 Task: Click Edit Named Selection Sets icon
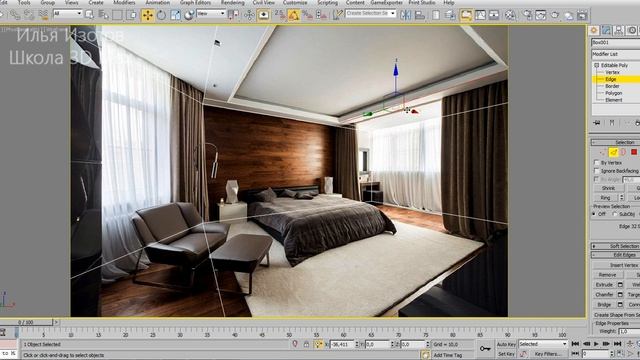point(338,15)
